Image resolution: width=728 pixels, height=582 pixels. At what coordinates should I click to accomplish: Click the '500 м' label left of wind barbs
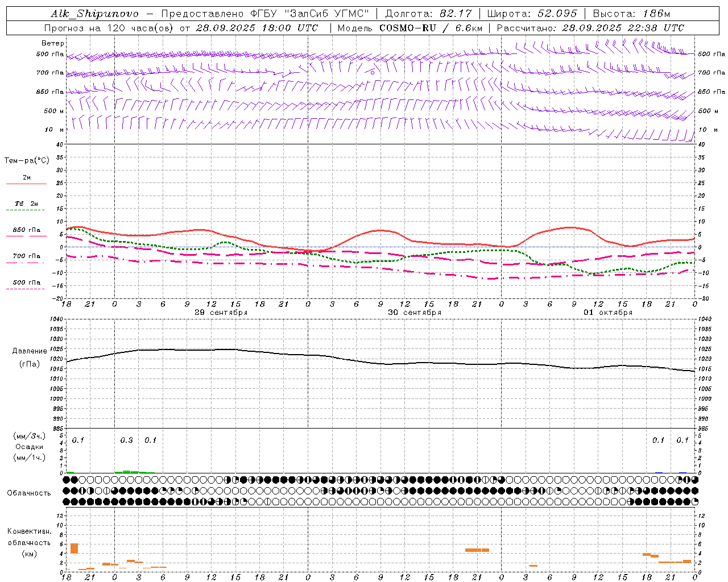(x=54, y=111)
